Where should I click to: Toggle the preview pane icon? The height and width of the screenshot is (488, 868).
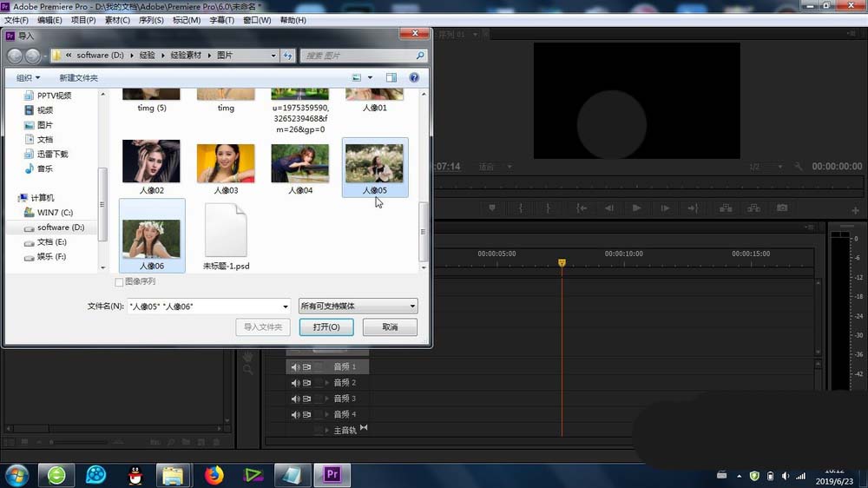(391, 77)
